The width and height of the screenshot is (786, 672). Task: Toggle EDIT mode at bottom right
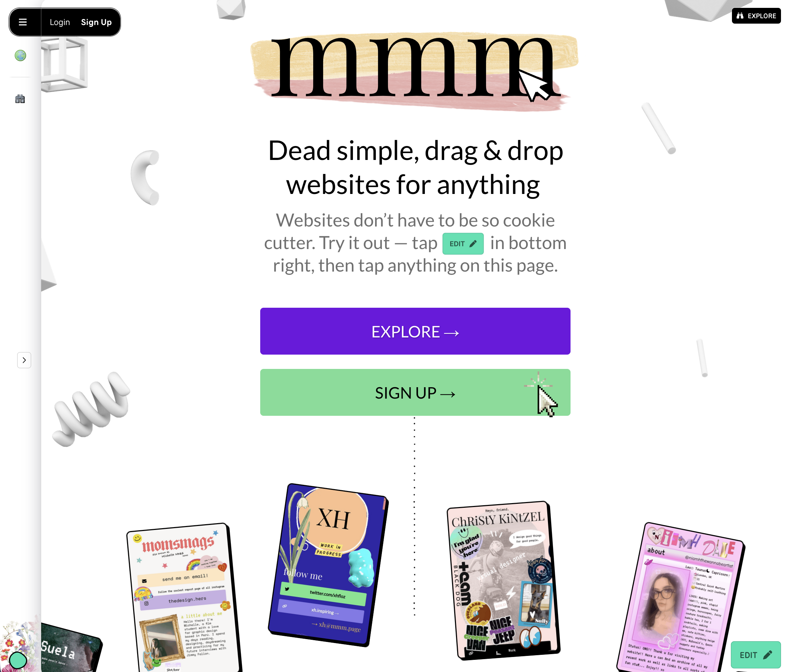tap(756, 654)
